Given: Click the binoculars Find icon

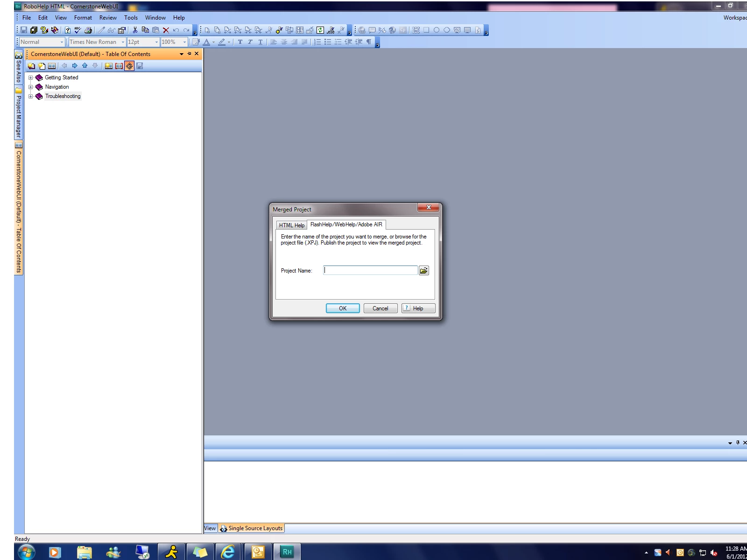Looking at the screenshot, I should pyautogui.click(x=111, y=30).
